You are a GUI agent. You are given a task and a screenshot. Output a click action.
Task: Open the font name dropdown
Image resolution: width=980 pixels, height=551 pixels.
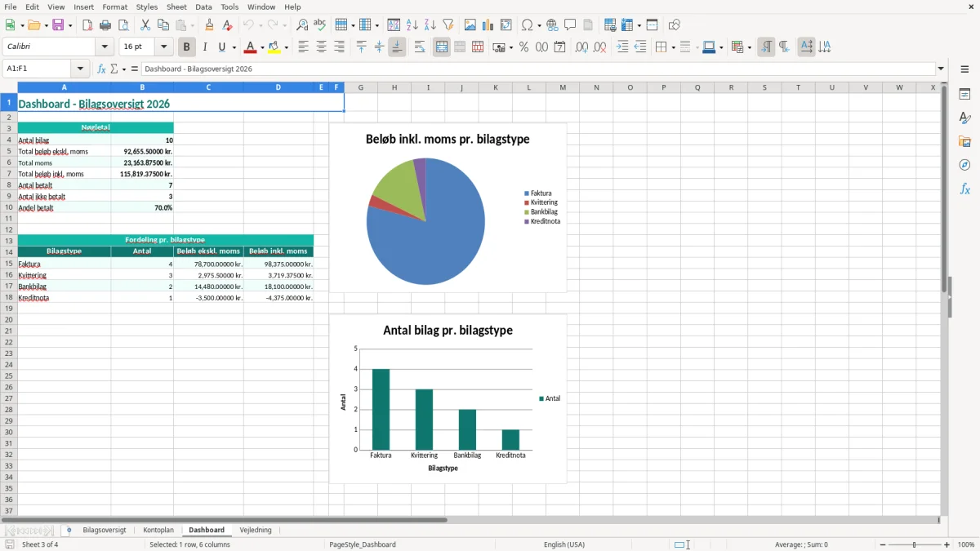tap(105, 47)
